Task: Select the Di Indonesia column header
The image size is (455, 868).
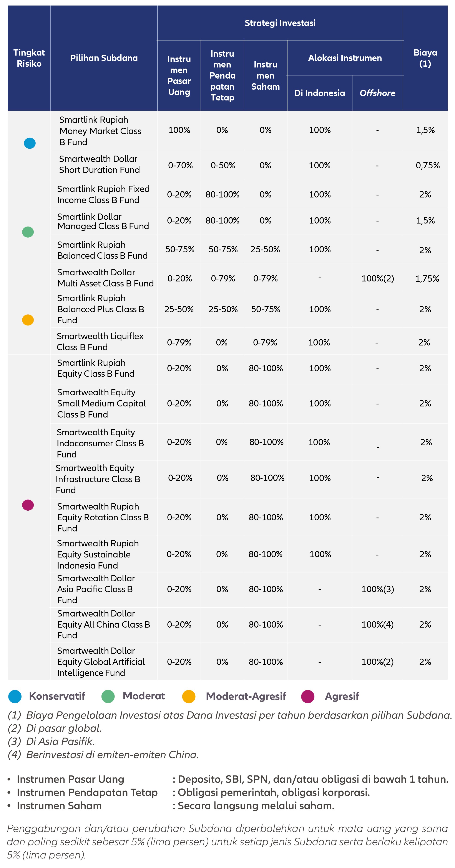Action: (319, 93)
